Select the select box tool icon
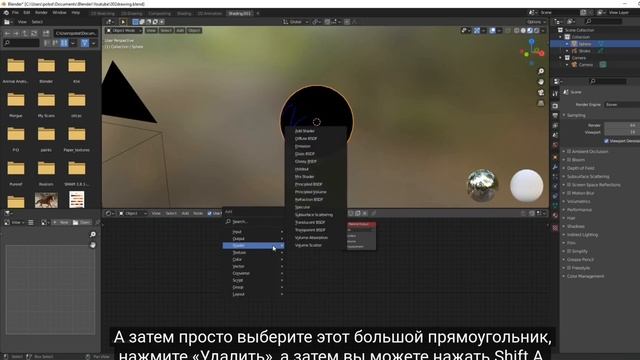Image resolution: width=640 pixels, height=360 pixels. [x=136, y=22]
